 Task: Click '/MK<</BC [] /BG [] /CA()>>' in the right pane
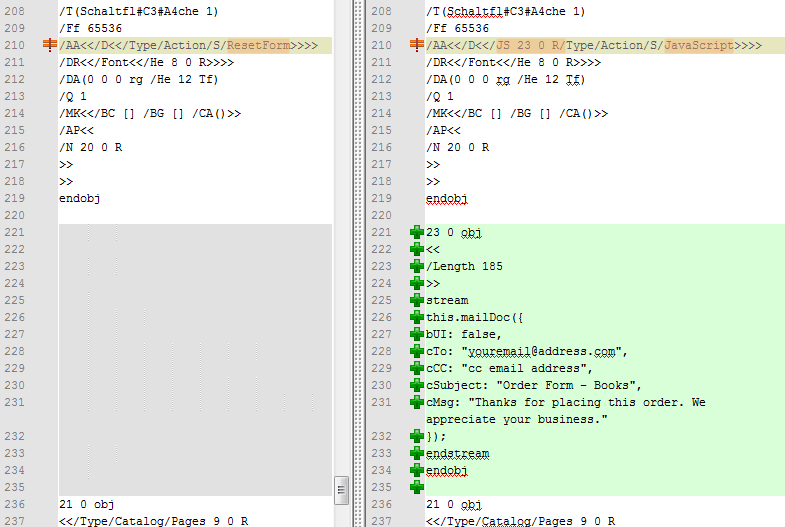[x=517, y=113]
